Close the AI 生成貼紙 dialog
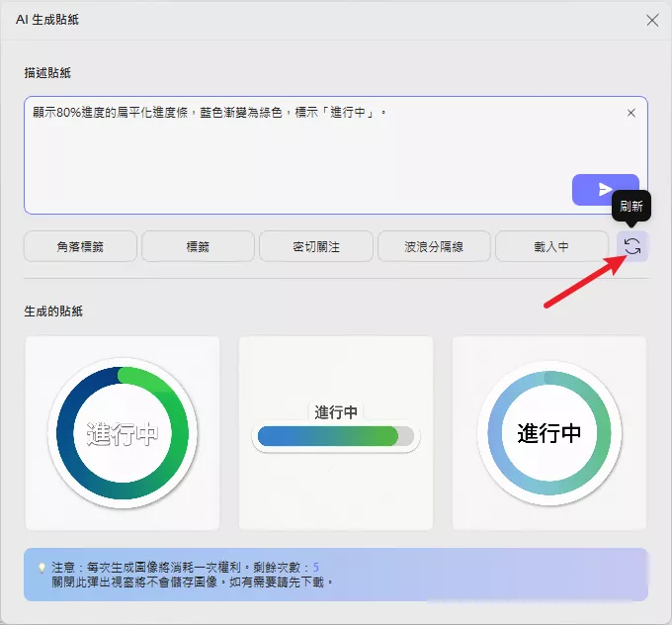The height and width of the screenshot is (625, 672). click(652, 20)
